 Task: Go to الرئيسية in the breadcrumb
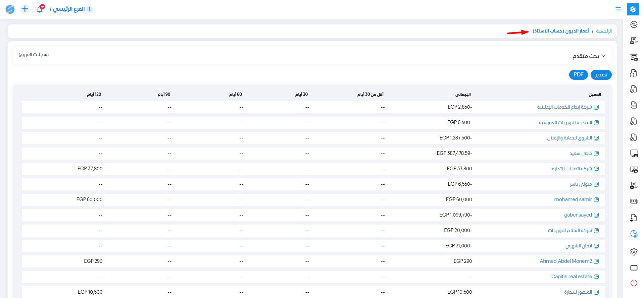(x=604, y=31)
